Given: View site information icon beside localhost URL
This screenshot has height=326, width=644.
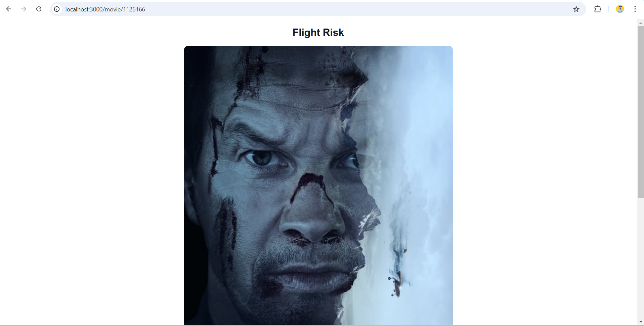Looking at the screenshot, I should coord(57,9).
